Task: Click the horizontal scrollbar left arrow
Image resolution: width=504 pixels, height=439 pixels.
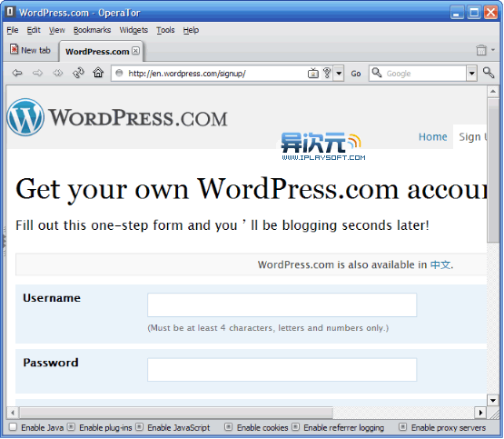Action: (x=13, y=413)
